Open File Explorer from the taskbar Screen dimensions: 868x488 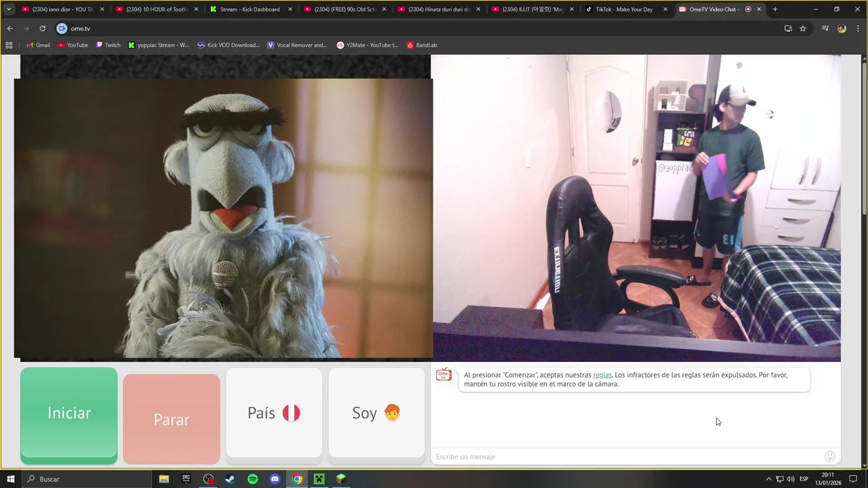pyautogui.click(x=163, y=479)
